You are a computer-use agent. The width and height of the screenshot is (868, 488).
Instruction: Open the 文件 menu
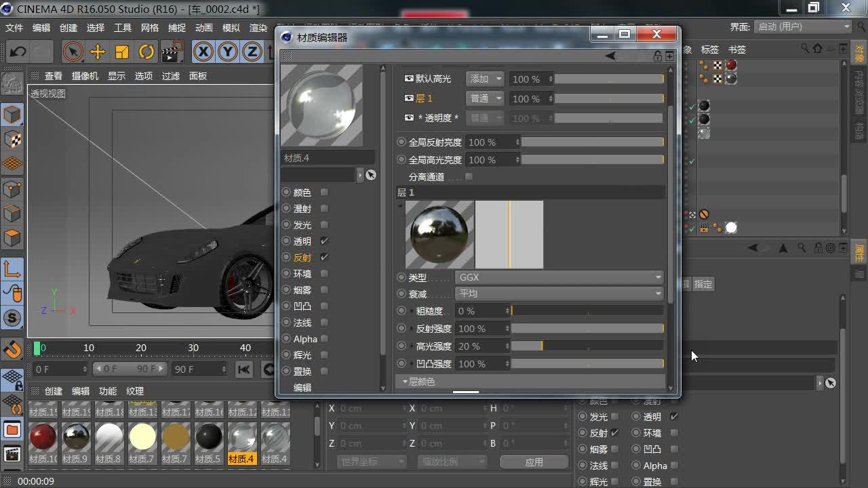[14, 28]
